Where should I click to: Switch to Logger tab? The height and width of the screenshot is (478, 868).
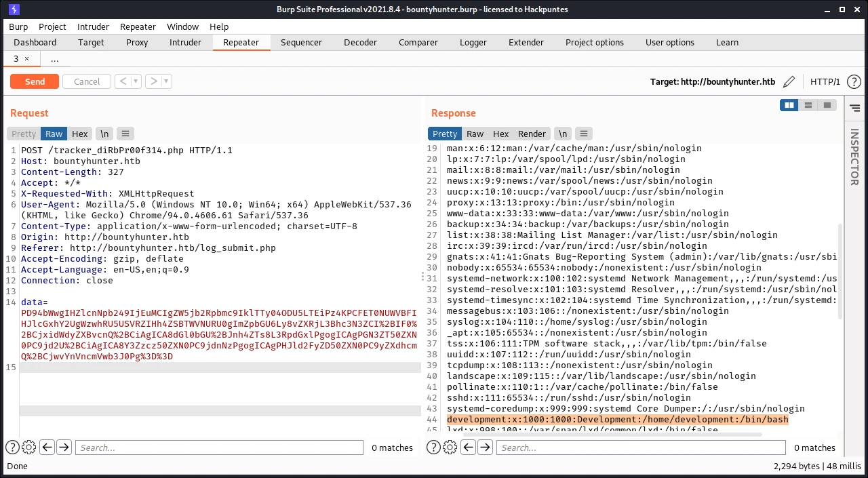coord(473,42)
